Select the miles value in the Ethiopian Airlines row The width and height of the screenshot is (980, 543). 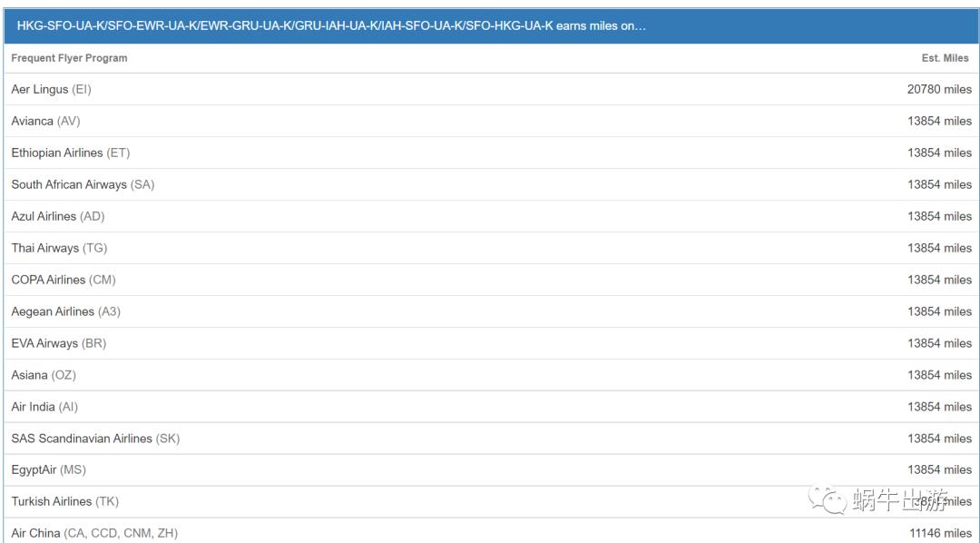click(x=939, y=153)
